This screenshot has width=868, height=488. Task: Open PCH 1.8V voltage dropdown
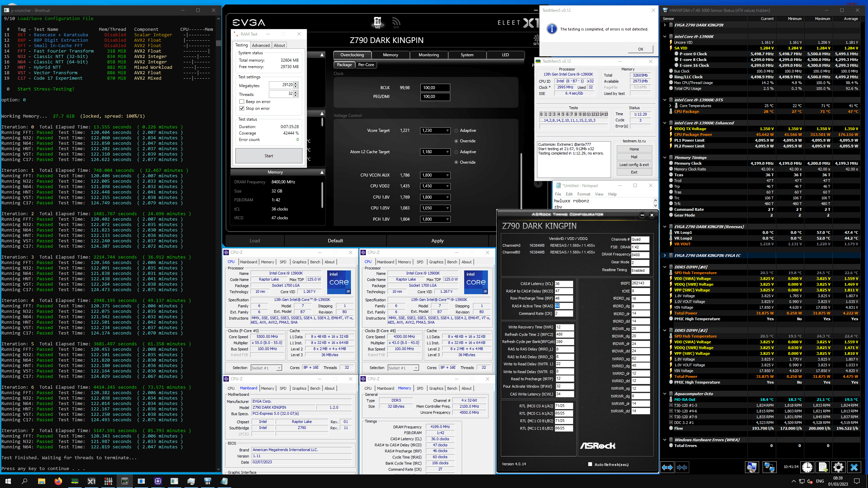click(435, 219)
